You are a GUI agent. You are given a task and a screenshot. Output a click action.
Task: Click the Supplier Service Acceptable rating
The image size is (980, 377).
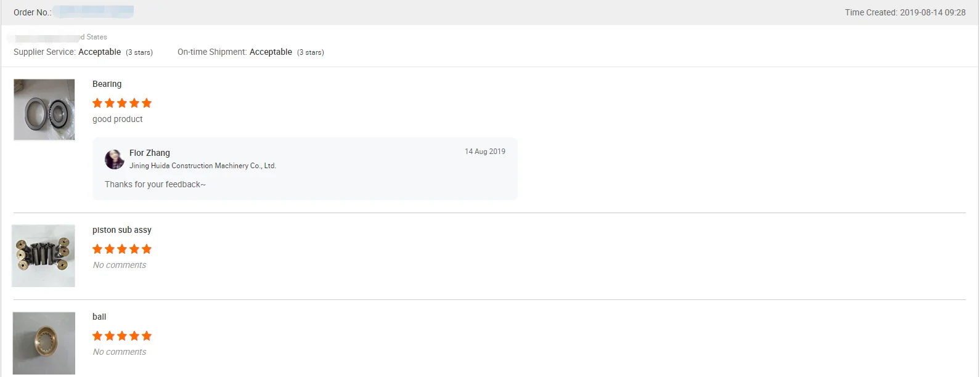(x=100, y=52)
